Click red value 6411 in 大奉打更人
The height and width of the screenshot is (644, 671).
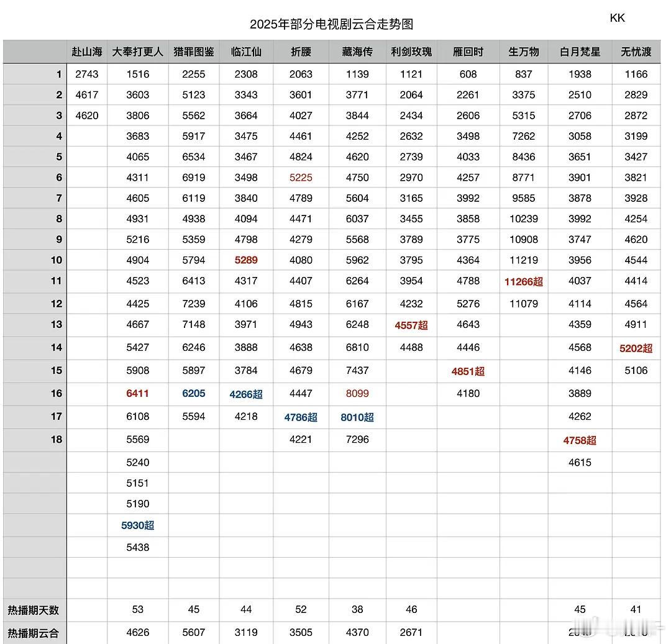pyautogui.click(x=137, y=393)
